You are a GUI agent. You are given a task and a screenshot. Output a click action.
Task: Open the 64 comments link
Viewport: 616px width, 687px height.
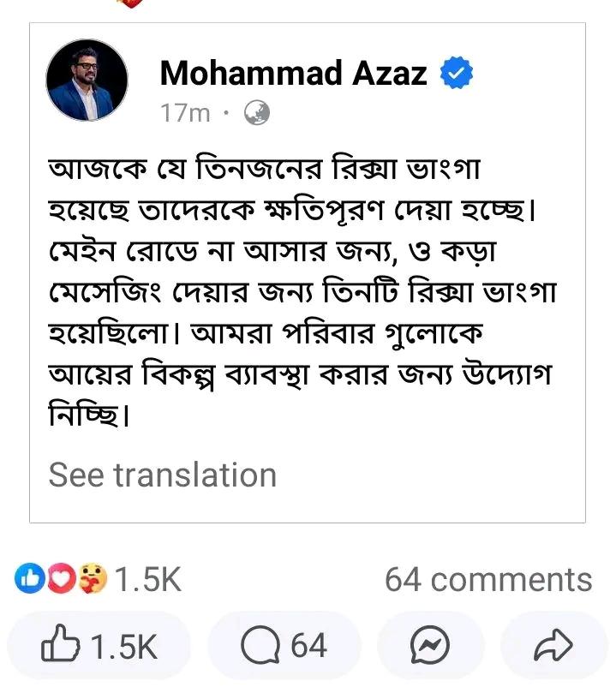(488, 580)
